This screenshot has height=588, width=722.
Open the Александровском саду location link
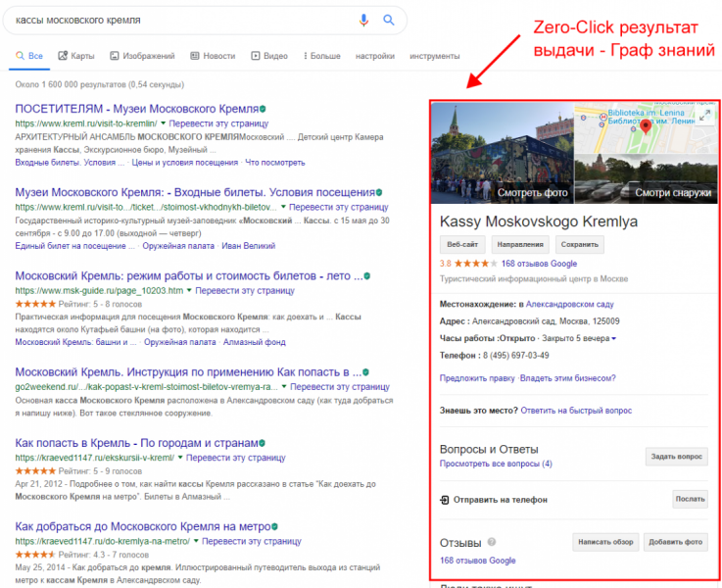click(x=569, y=304)
